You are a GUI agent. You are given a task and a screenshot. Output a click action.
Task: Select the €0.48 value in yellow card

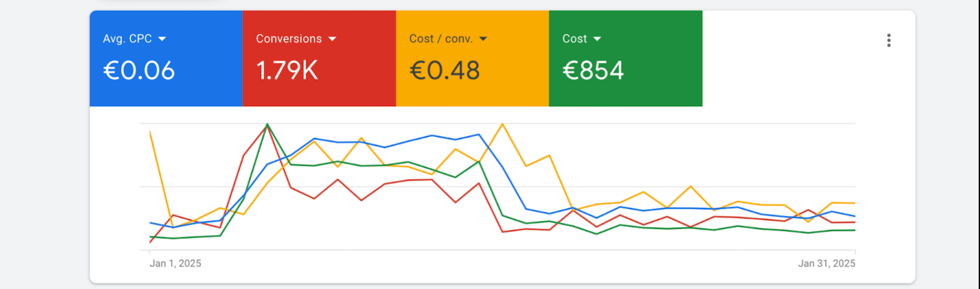click(x=444, y=71)
